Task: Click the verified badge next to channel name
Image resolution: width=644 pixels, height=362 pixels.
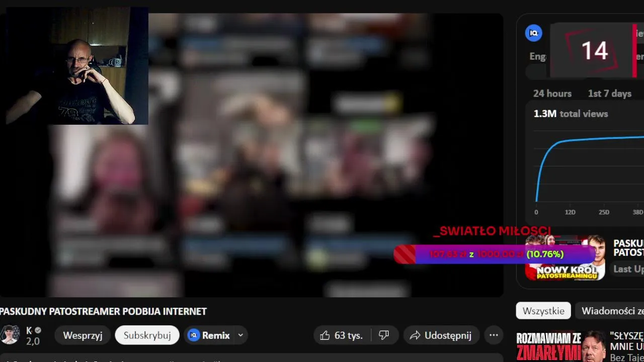Action: (38, 330)
